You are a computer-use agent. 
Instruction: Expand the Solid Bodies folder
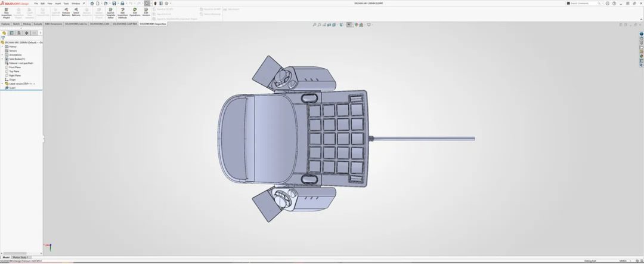click(x=2, y=59)
